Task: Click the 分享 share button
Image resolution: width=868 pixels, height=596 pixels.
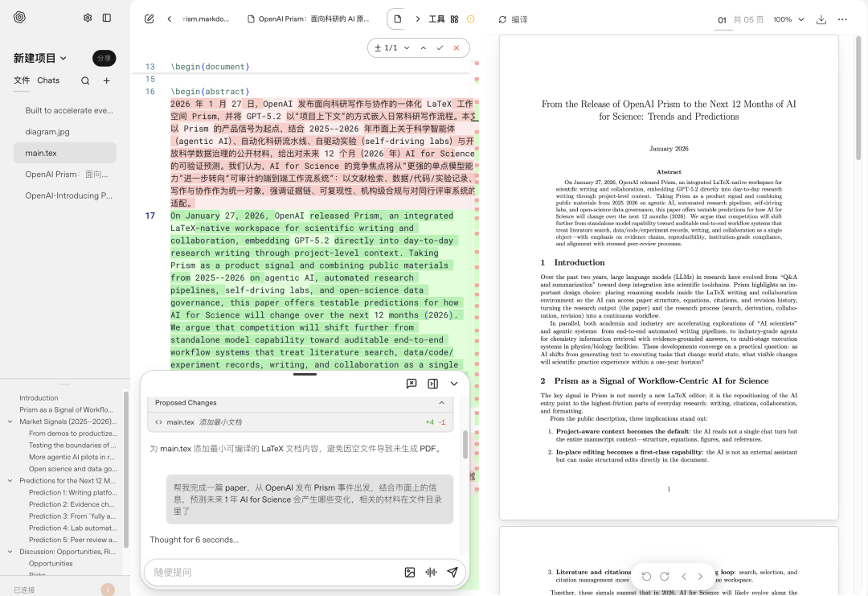Action: tap(104, 58)
